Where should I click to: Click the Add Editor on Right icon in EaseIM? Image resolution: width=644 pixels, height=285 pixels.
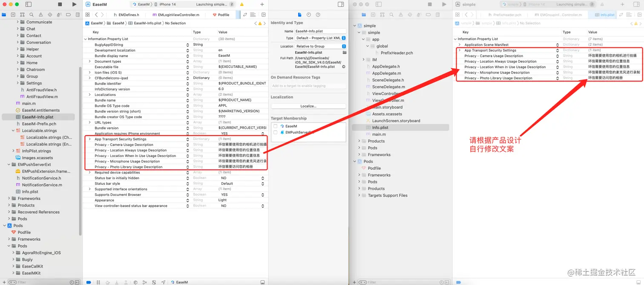[263, 15]
